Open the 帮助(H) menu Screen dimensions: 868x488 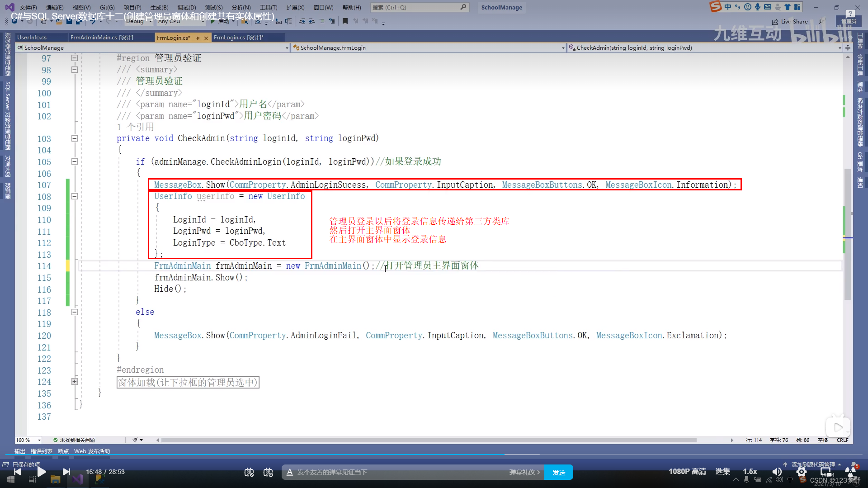pos(352,7)
